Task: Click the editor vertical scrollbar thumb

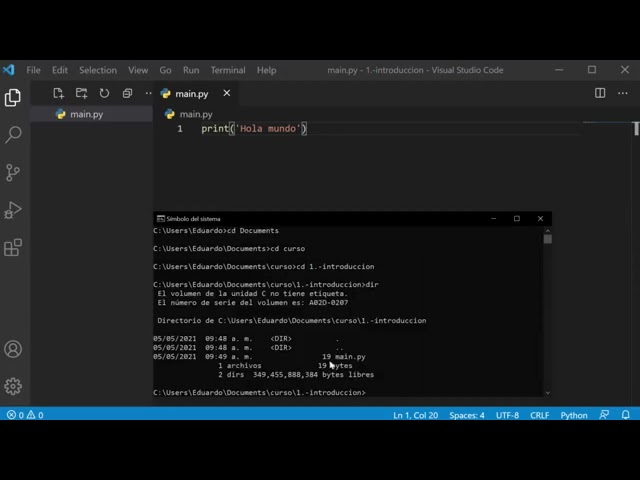Action: point(636,129)
